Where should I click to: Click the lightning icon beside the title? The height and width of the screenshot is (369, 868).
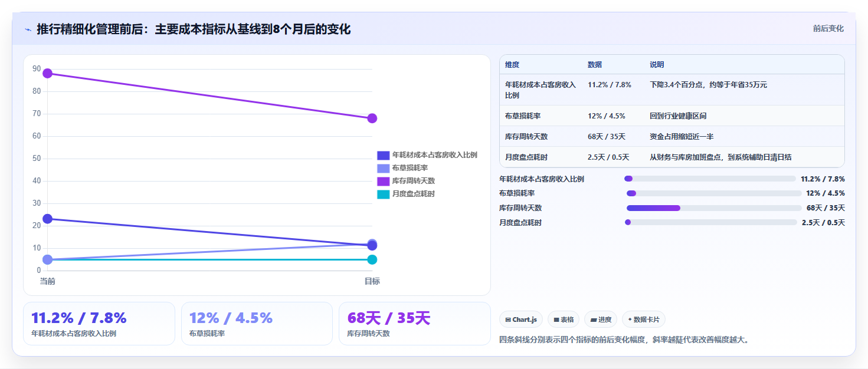(28, 29)
